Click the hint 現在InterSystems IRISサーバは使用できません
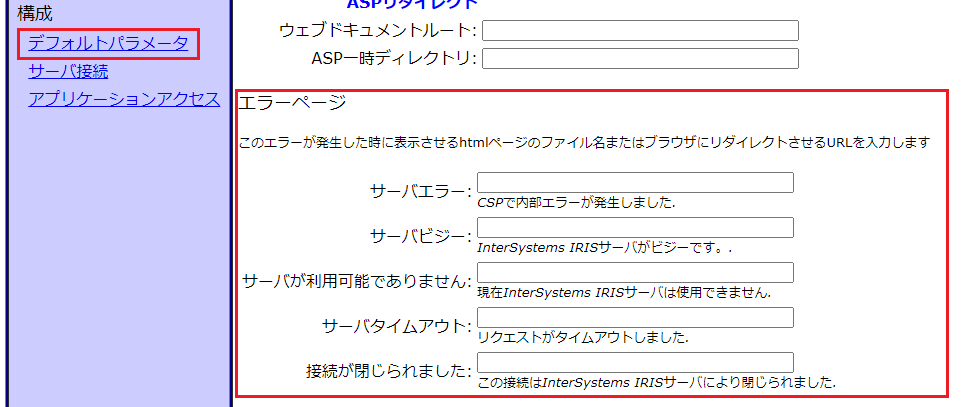 point(624,292)
